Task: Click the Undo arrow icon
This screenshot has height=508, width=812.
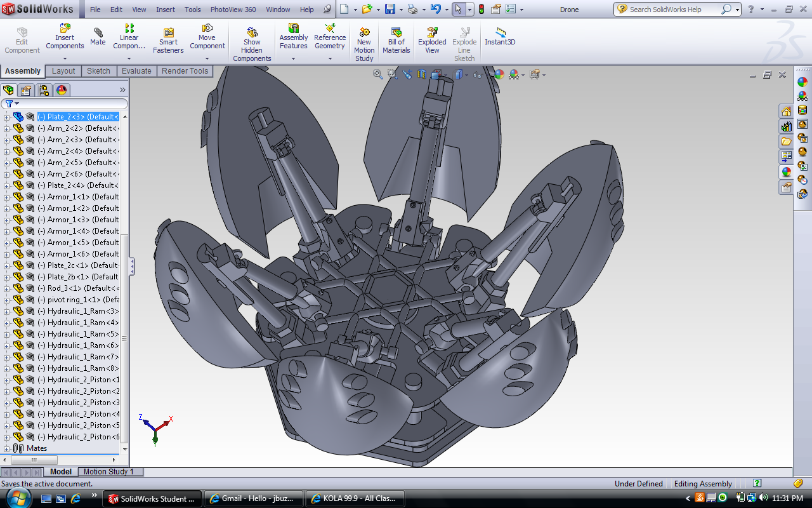Action: (435, 10)
